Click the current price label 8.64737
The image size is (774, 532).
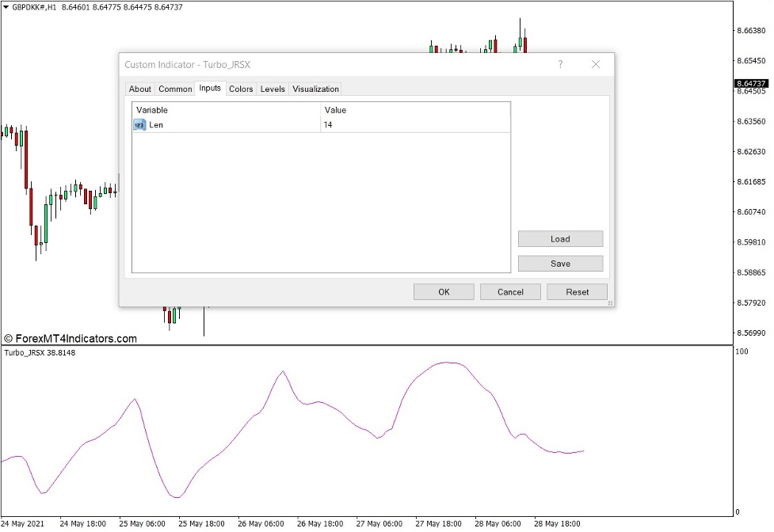[750, 83]
